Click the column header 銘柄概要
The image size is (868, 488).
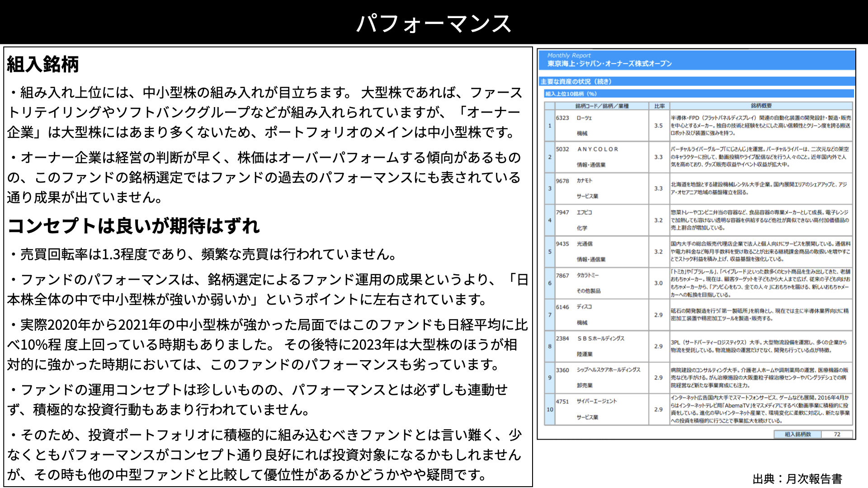click(761, 105)
